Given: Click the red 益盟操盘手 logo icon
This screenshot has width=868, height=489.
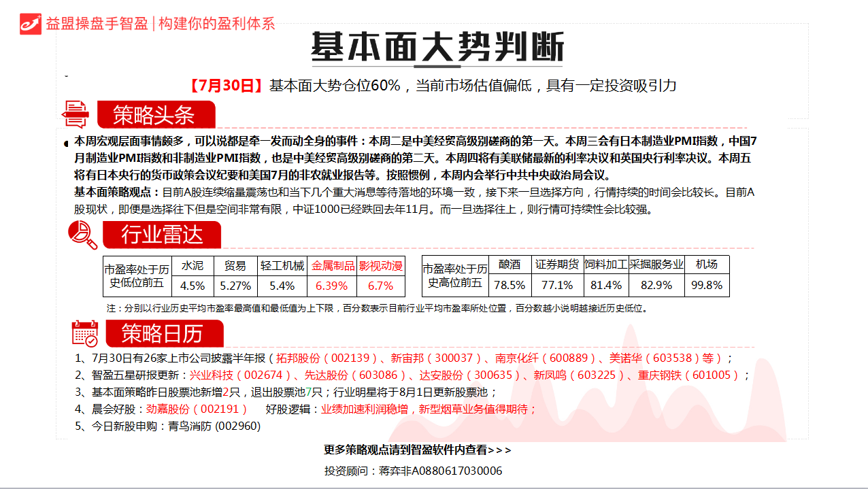Looking at the screenshot, I should 31,23.
